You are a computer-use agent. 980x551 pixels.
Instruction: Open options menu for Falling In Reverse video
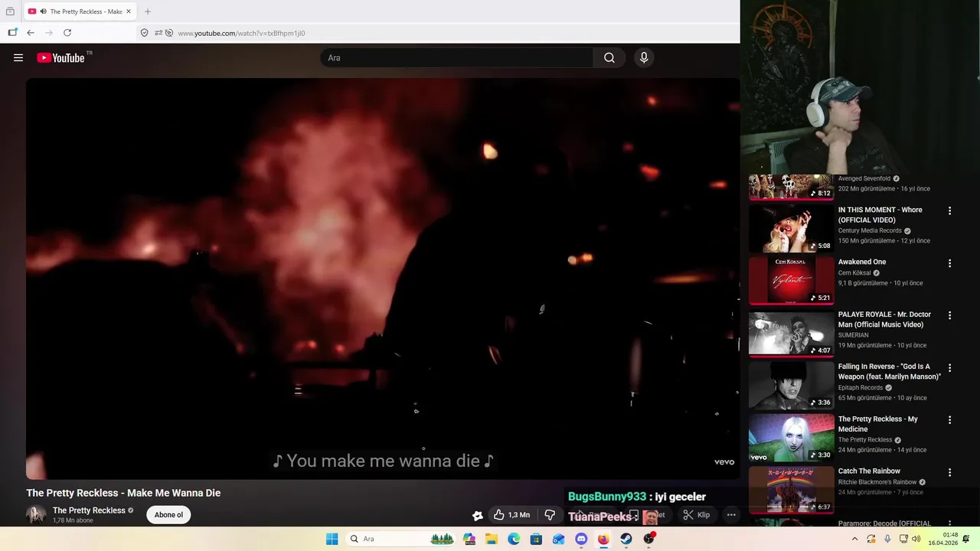coord(949,367)
